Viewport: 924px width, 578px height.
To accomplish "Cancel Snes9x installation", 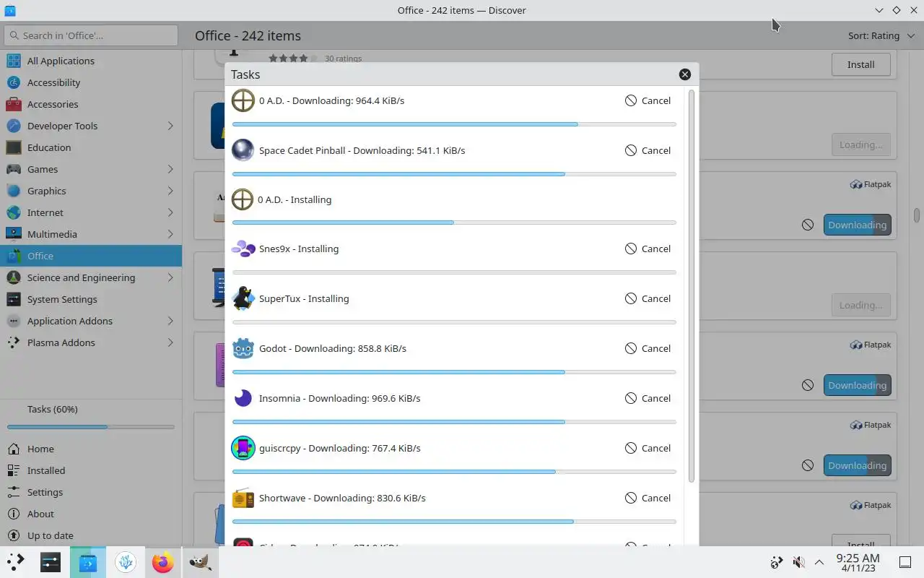I will 648,249.
